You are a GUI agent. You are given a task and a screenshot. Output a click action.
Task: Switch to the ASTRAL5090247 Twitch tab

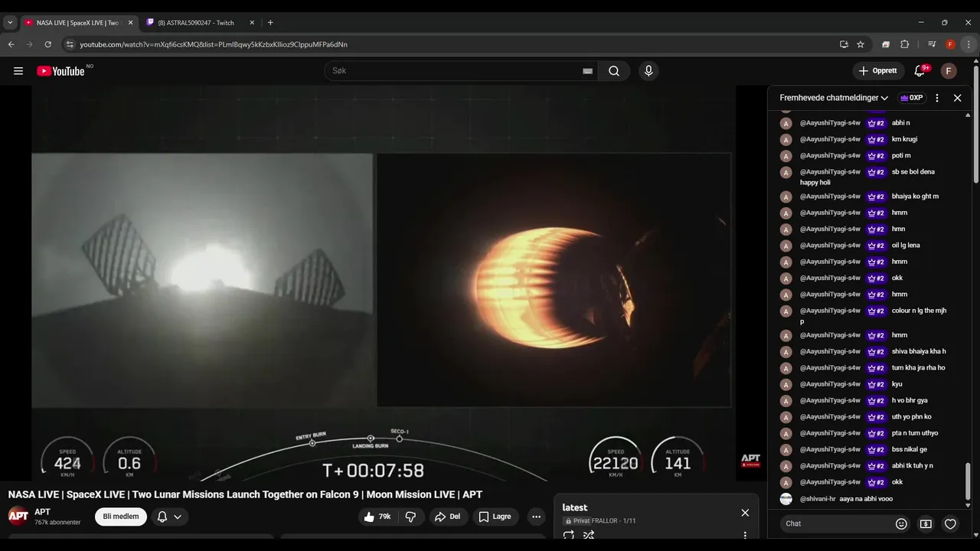tap(195, 23)
